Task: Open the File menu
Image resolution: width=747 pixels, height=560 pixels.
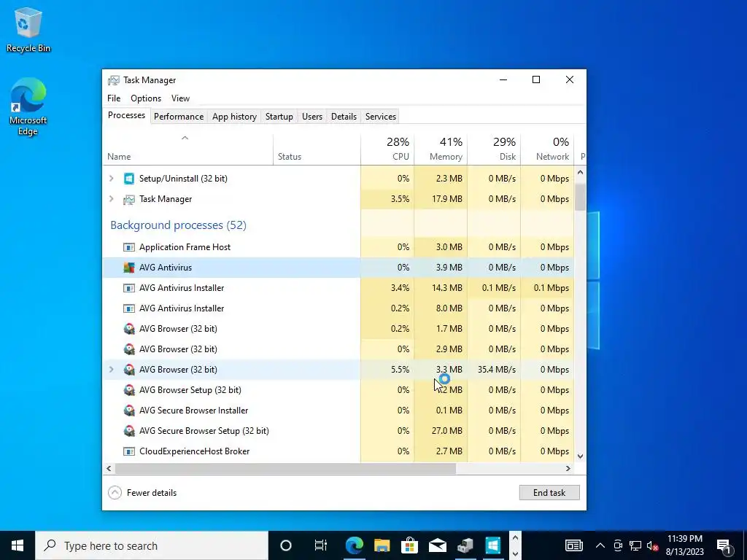Action: [x=114, y=98]
